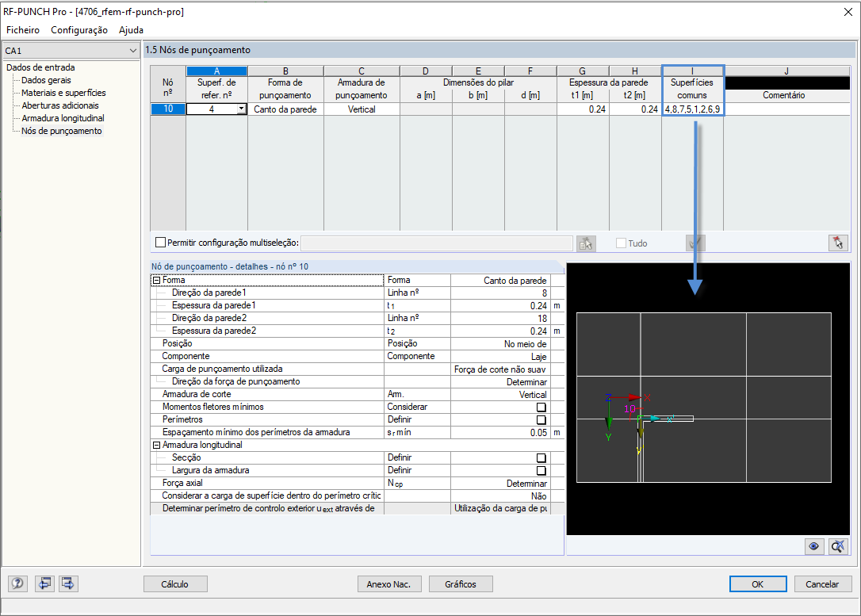Open the Ajuda menu
The height and width of the screenshot is (616, 861).
click(132, 30)
